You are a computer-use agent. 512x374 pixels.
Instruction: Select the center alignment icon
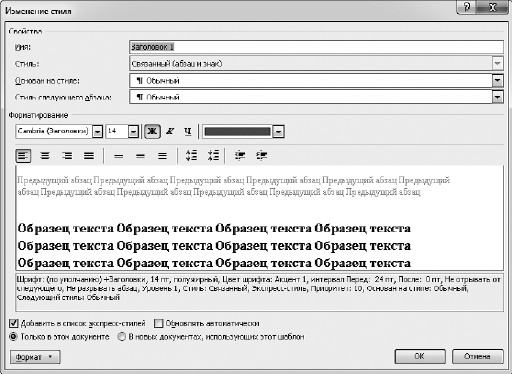click(x=45, y=156)
